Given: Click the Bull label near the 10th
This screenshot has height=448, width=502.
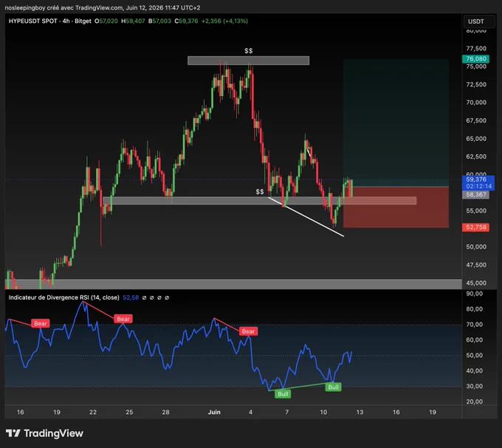Looking at the screenshot, I should point(333,387).
